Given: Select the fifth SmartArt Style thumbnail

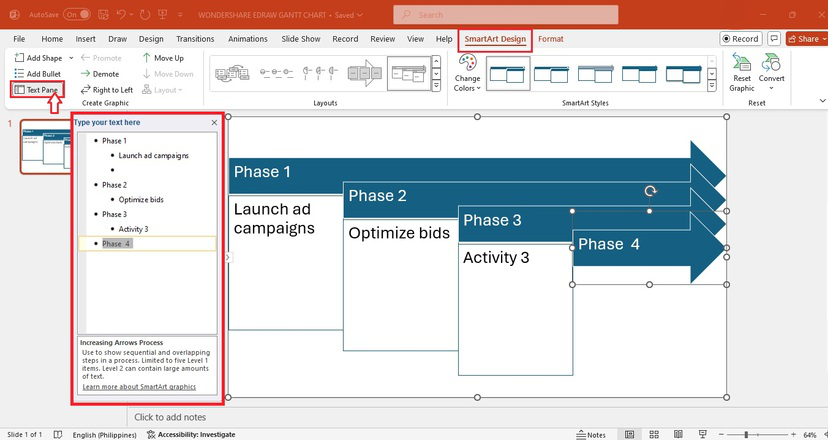Looking at the screenshot, I should pos(683,74).
